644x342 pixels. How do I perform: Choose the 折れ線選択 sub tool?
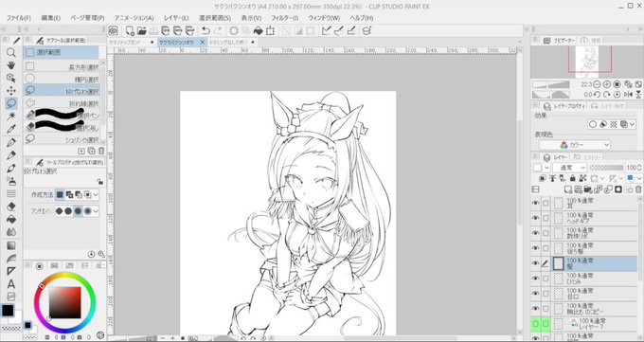tap(62, 102)
